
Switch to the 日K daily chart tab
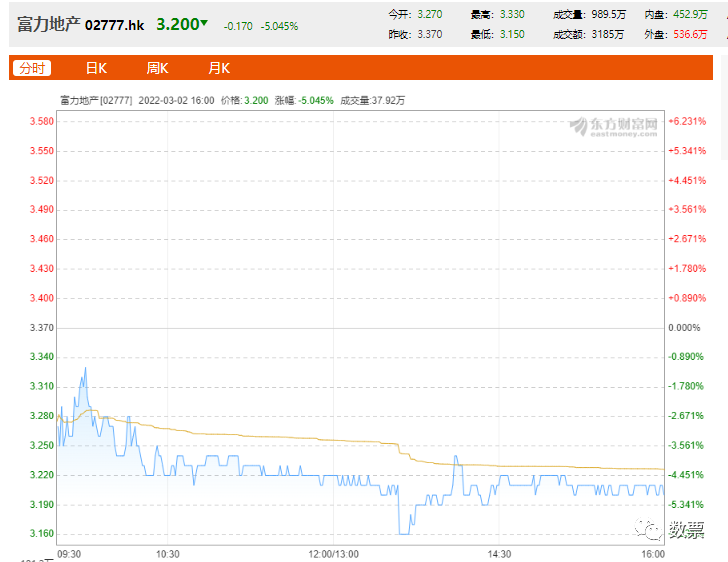point(96,68)
